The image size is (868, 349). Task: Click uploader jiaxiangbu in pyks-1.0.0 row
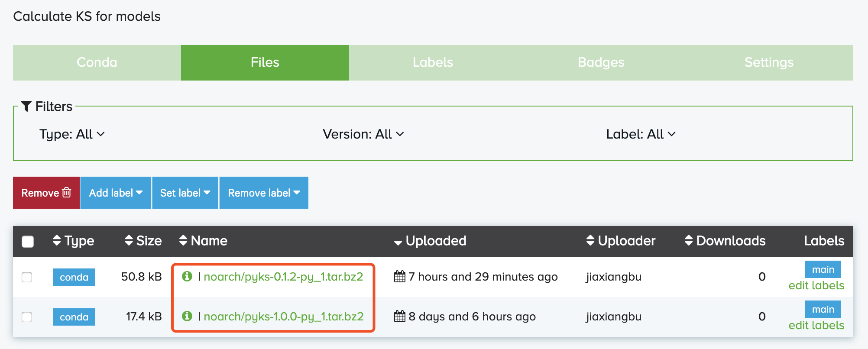click(x=614, y=317)
